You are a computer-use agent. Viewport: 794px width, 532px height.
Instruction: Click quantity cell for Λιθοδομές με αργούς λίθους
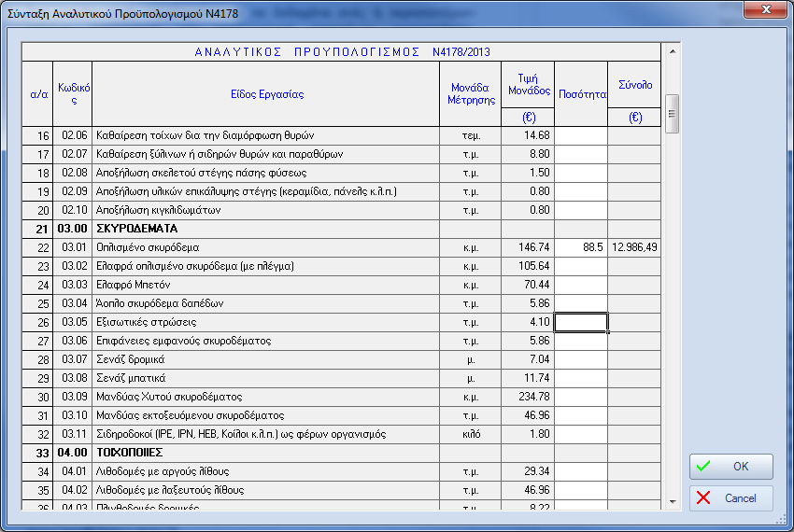click(581, 471)
